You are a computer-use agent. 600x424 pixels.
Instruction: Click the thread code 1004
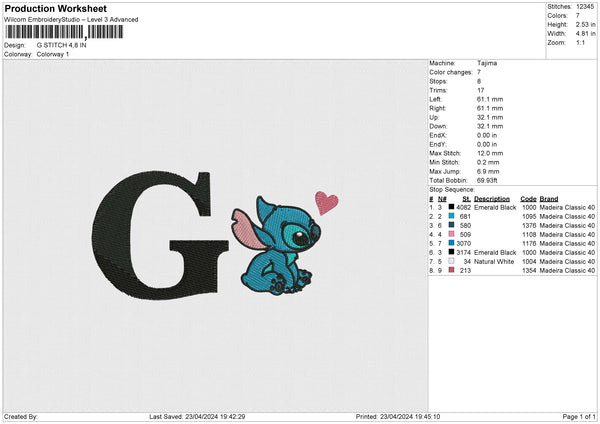[529, 262]
